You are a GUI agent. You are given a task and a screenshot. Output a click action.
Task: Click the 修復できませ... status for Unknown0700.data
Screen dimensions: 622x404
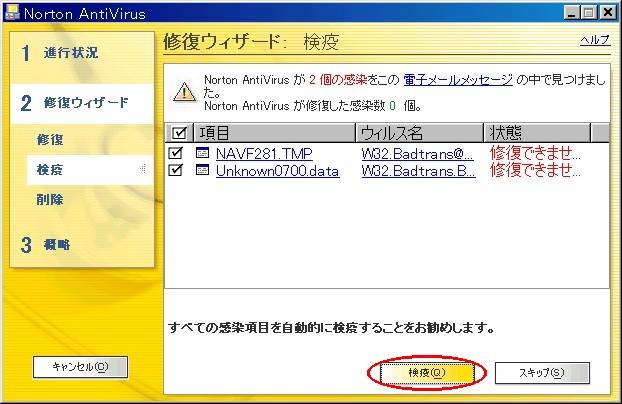535,170
